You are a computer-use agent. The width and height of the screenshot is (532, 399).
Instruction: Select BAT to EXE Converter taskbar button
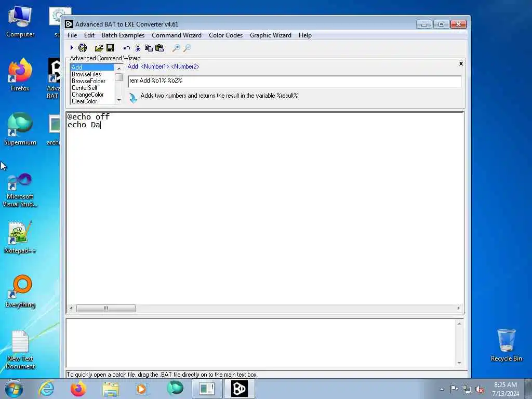(x=239, y=389)
